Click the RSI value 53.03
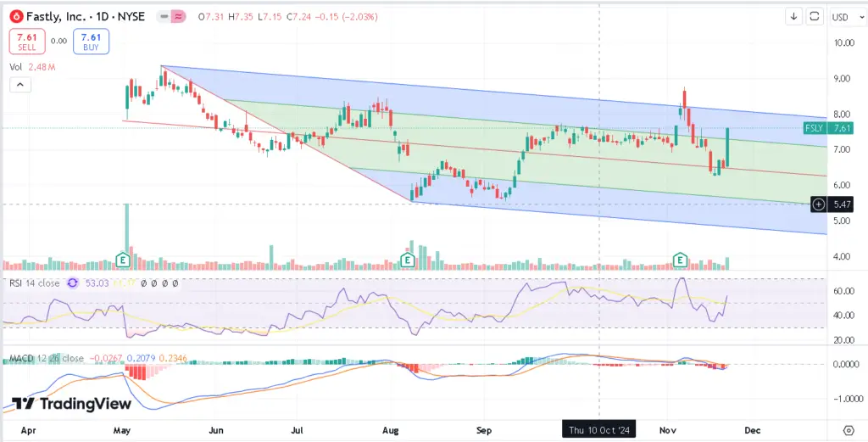This screenshot has width=868, height=442. coord(97,283)
